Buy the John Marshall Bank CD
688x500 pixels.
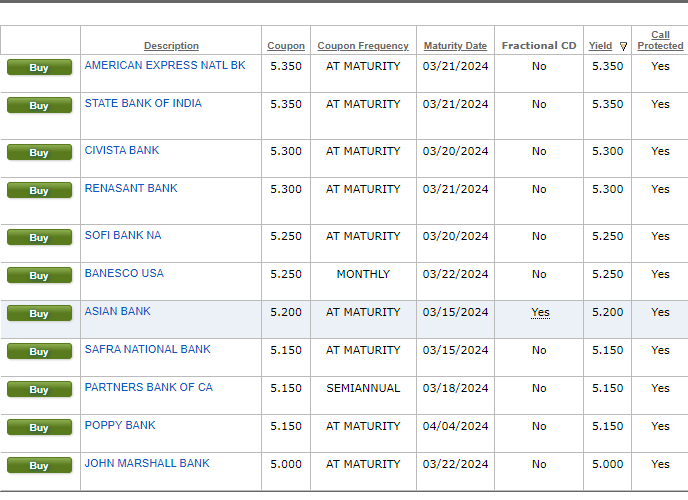(x=39, y=466)
